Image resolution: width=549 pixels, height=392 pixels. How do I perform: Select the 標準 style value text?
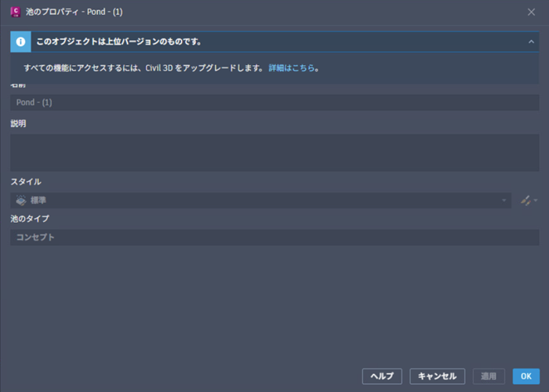point(38,201)
